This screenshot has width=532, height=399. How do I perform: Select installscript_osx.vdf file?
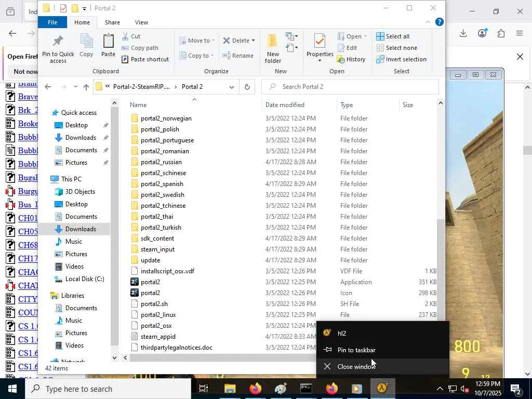tap(167, 271)
